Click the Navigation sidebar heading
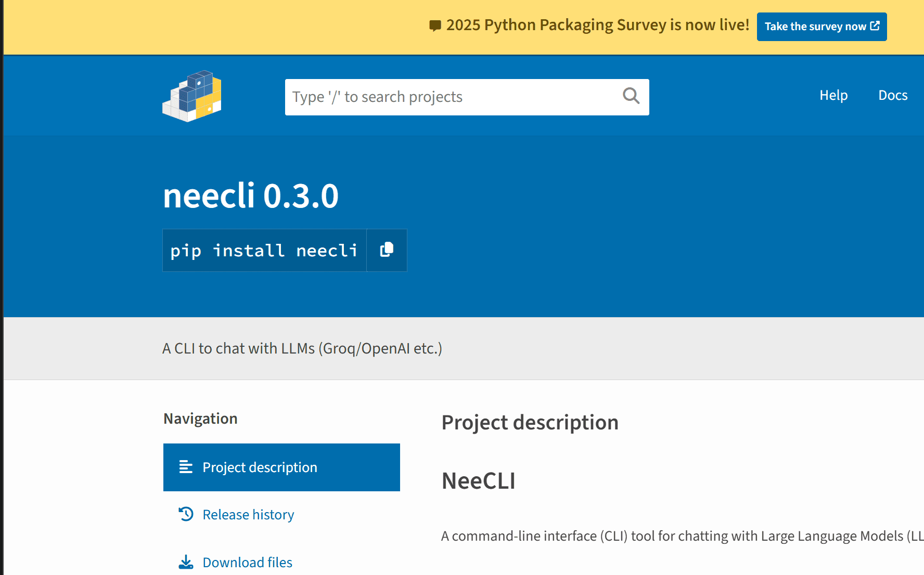The height and width of the screenshot is (575, 924). (x=200, y=419)
